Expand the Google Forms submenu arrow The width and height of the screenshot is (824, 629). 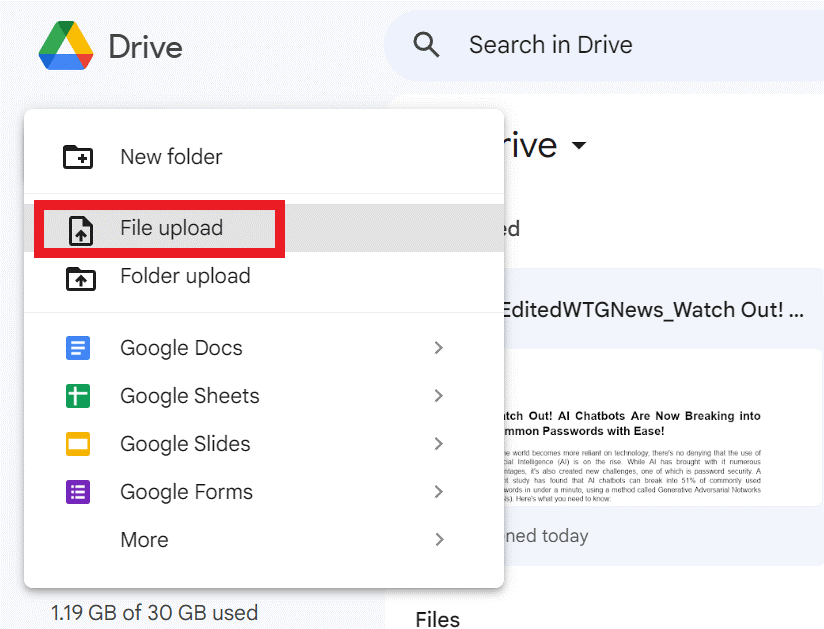click(439, 492)
